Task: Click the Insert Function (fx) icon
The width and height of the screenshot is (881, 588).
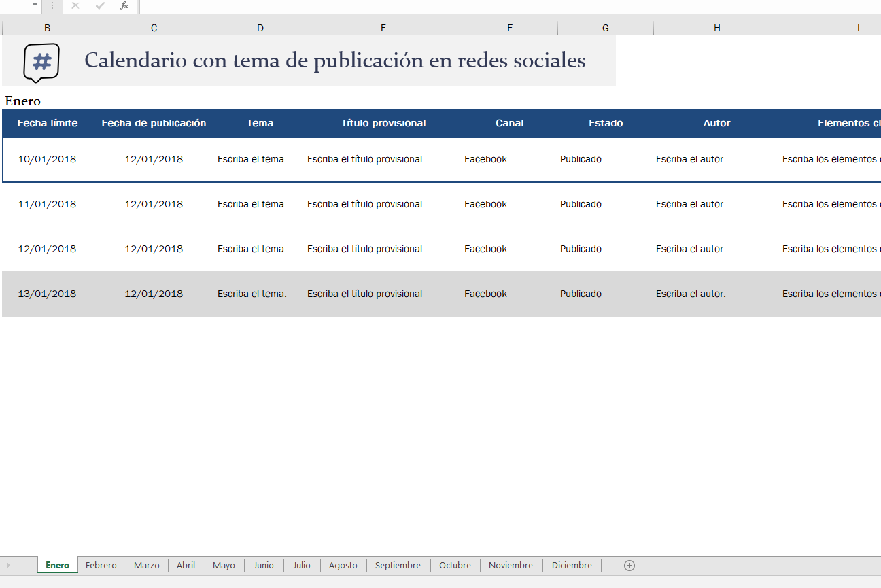Action: (123, 6)
